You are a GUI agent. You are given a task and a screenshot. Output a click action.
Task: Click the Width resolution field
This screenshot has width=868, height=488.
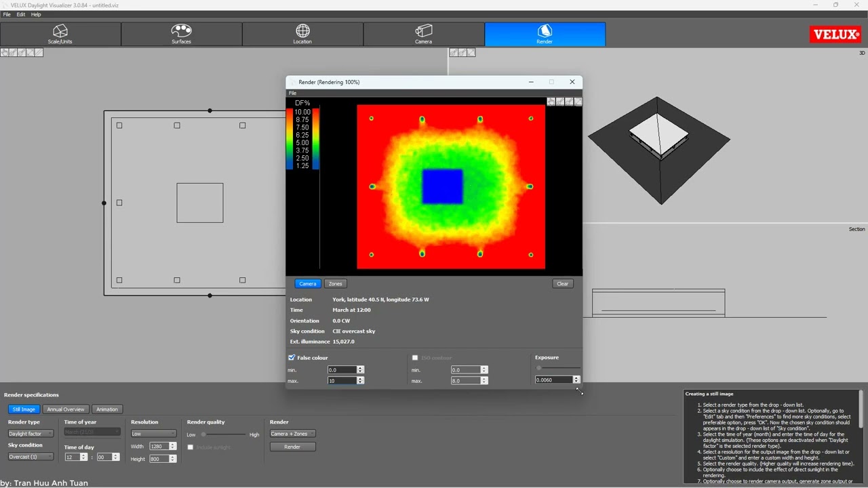159,447
